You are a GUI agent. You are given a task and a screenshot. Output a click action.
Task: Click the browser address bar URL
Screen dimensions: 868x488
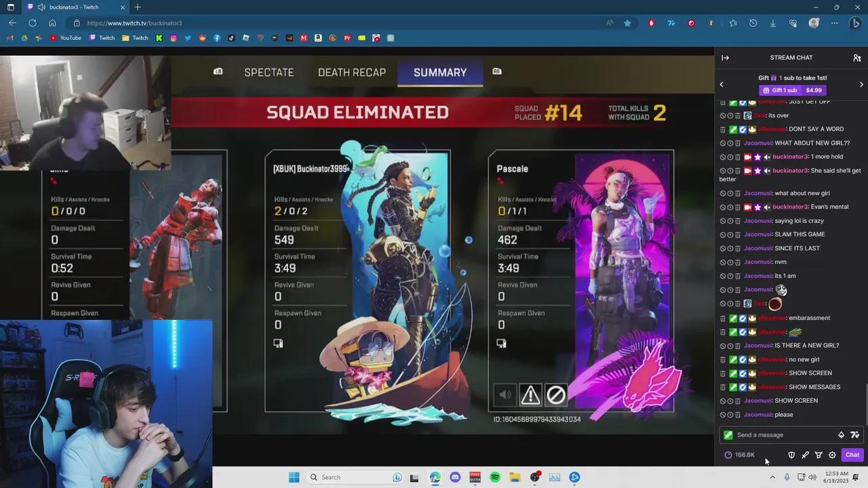pos(134,23)
